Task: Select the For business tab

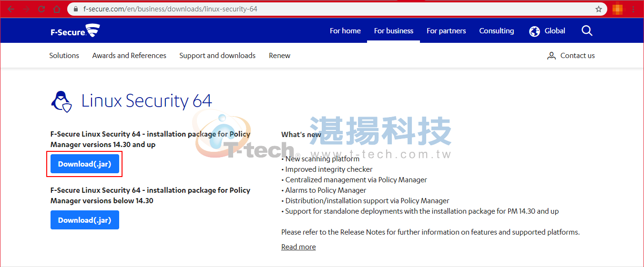Action: [x=393, y=31]
